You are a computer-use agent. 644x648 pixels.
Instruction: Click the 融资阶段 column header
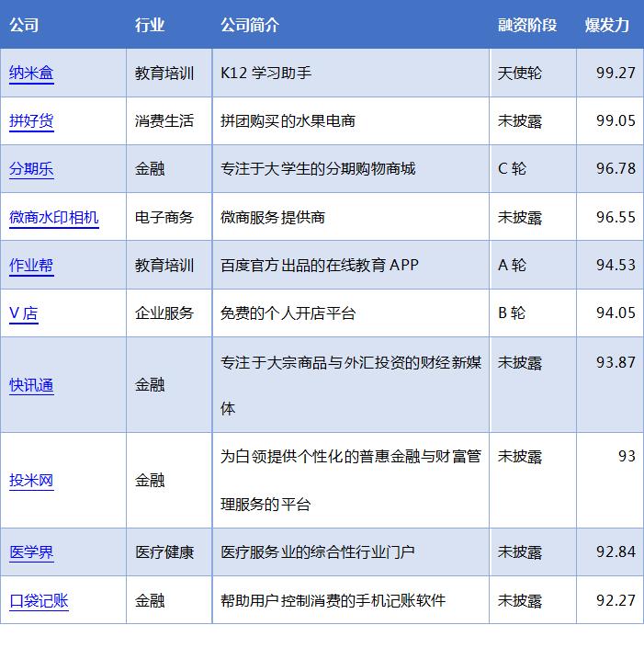point(527,25)
